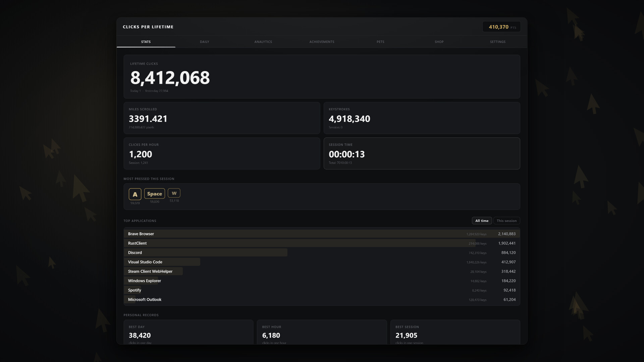Screen dimensions: 644x362
Task: Click Visual Studio Code's 1,840,226 keys value
Action: pos(476,262)
